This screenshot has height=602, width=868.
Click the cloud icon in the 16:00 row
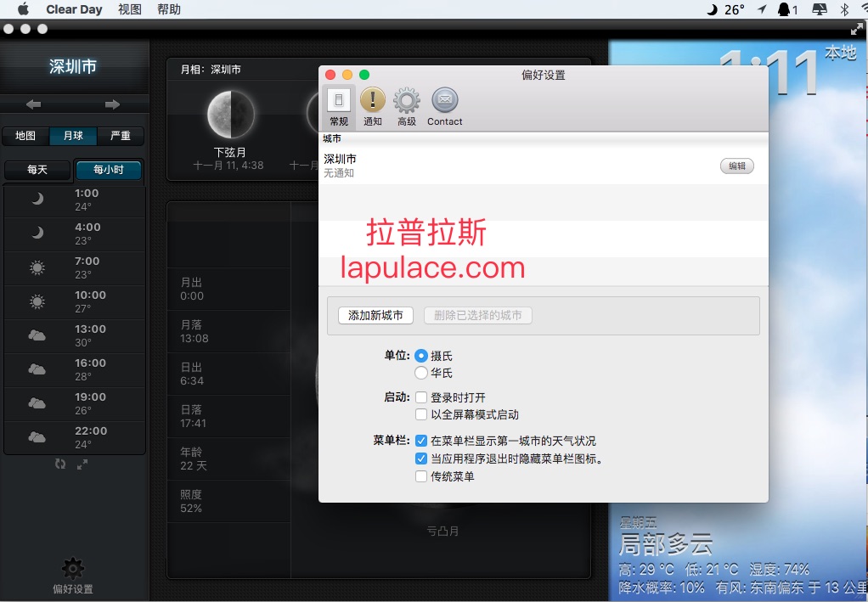37,369
